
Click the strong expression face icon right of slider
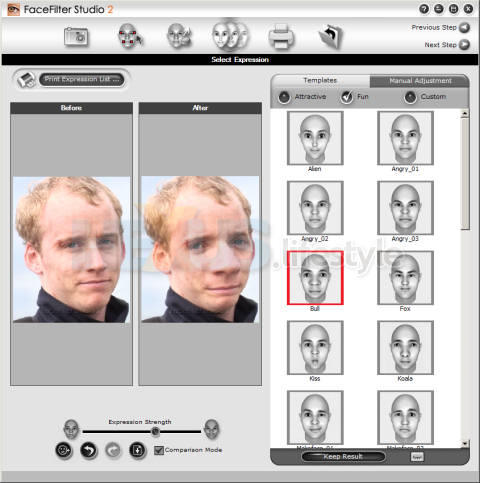(x=212, y=429)
